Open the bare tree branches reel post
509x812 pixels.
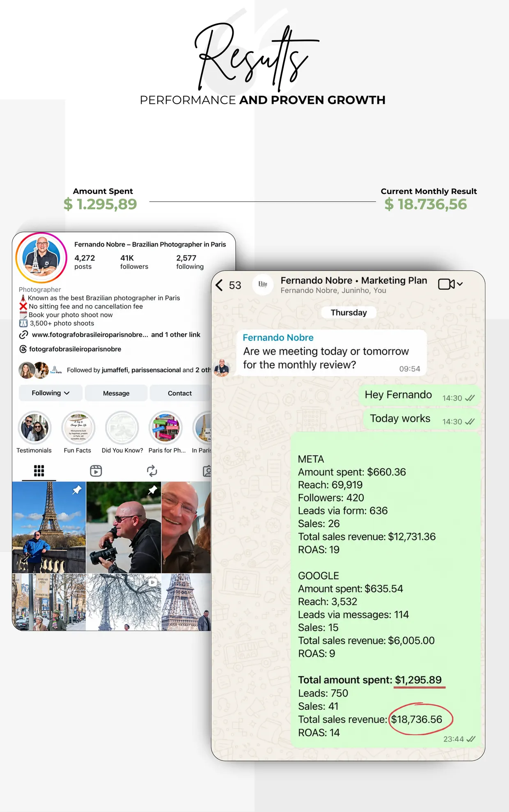[x=124, y=602]
